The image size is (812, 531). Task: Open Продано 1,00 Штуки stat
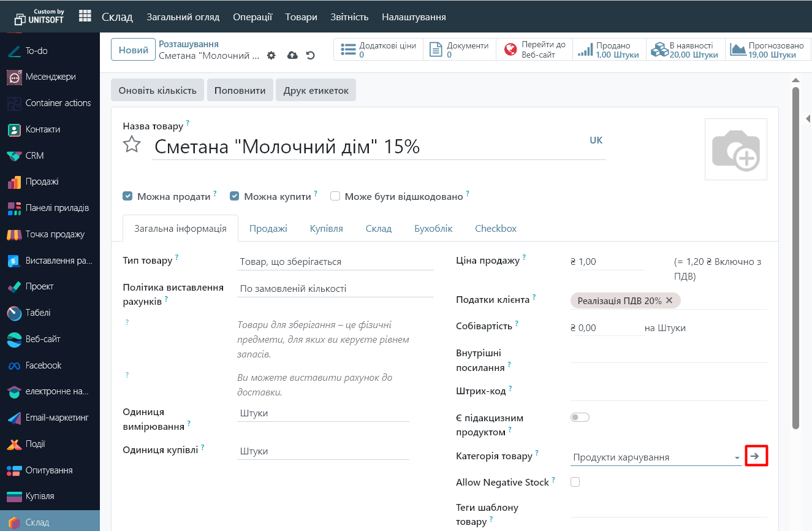coord(609,50)
